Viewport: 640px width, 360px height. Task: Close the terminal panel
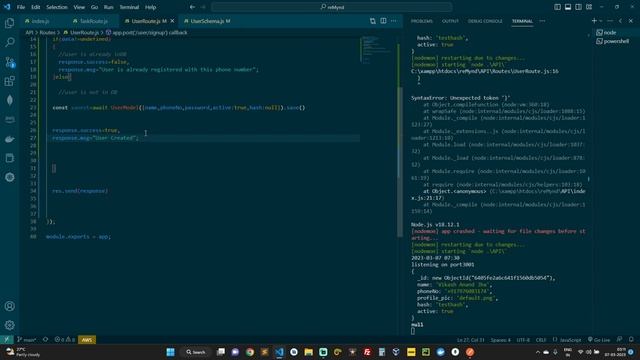point(631,21)
